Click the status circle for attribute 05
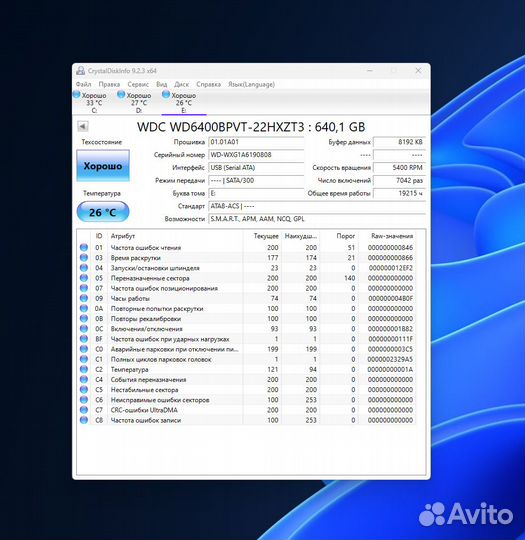 pos(84,278)
